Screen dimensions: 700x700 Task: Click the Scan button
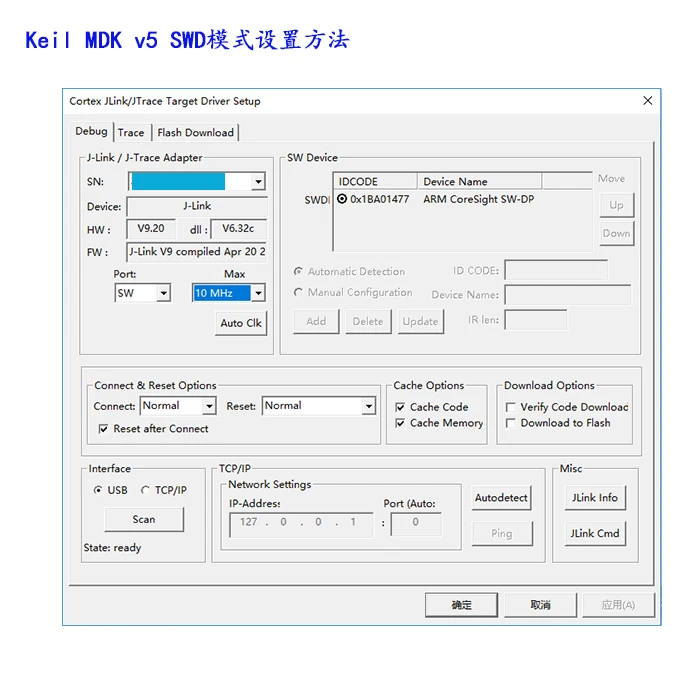click(144, 519)
